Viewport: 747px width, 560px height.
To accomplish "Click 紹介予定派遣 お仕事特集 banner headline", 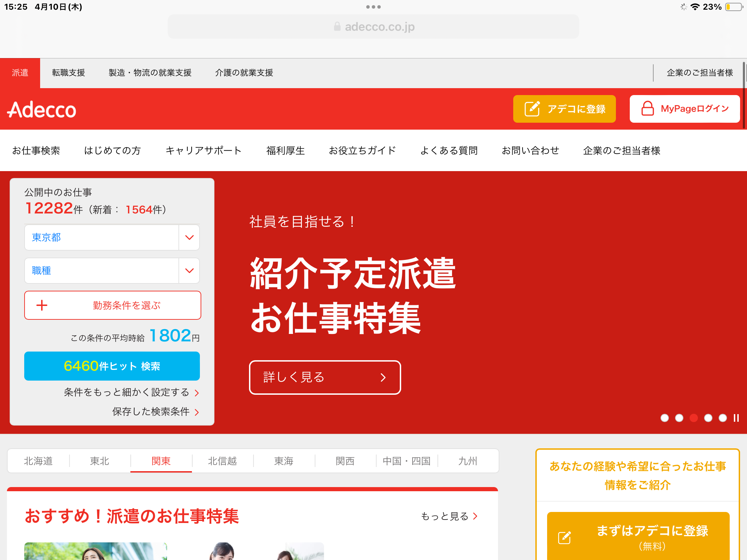I will tap(353, 296).
